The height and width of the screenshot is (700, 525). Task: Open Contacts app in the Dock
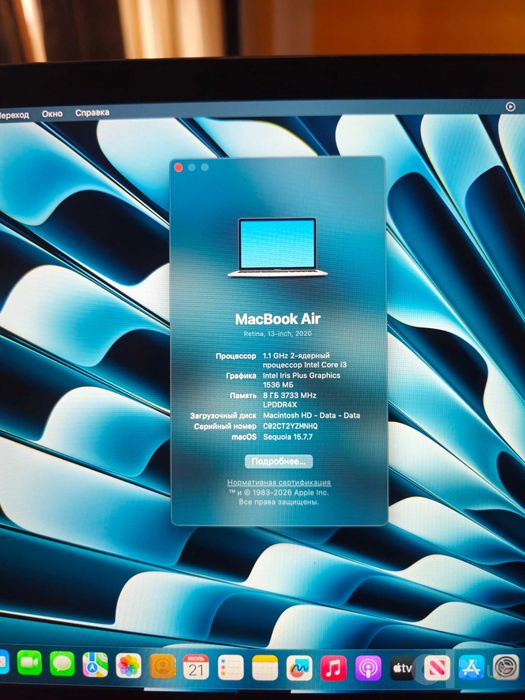pyautogui.click(x=162, y=667)
